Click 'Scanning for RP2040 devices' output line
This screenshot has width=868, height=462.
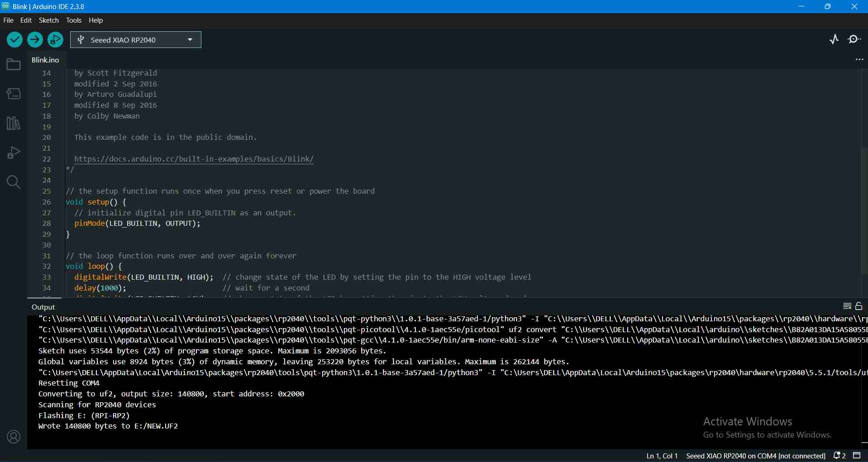point(97,405)
